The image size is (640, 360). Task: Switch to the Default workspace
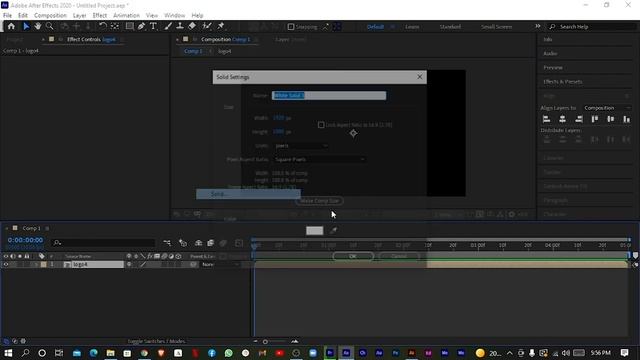tap(375, 27)
